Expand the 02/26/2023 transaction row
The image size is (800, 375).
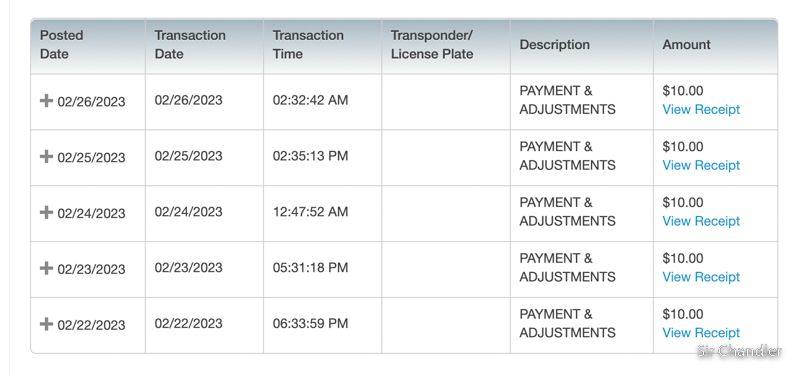[x=46, y=101]
